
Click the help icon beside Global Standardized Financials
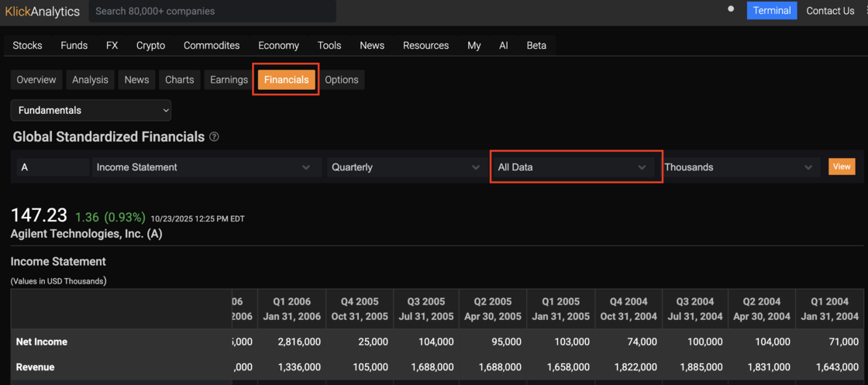[214, 137]
